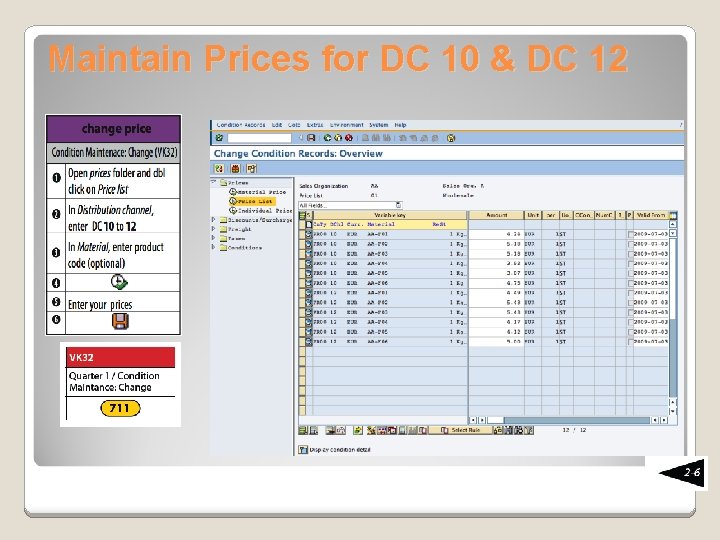Viewport: 720px width, 540px height.
Task: Click table settings icon beside Valid From
Action: [x=673, y=215]
